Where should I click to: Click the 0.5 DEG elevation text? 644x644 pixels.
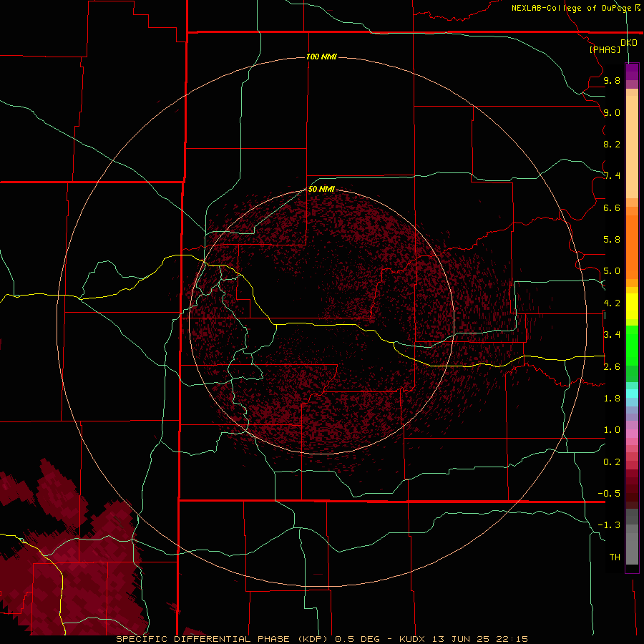click(x=358, y=639)
